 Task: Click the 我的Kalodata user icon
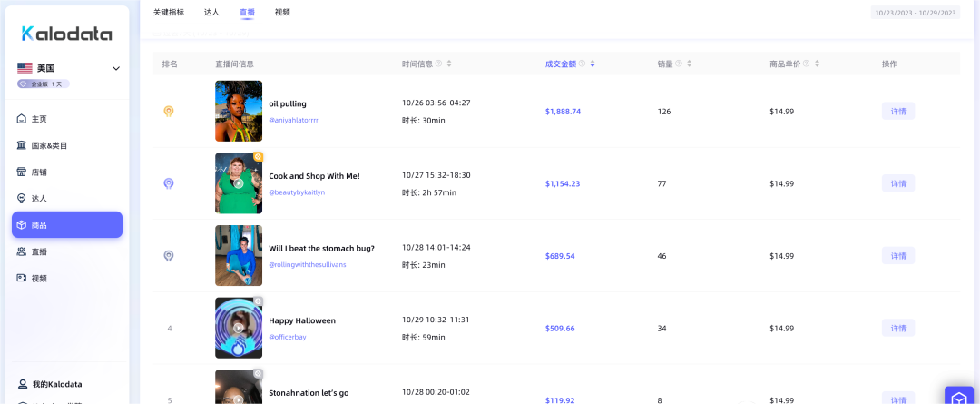pyautogui.click(x=23, y=384)
